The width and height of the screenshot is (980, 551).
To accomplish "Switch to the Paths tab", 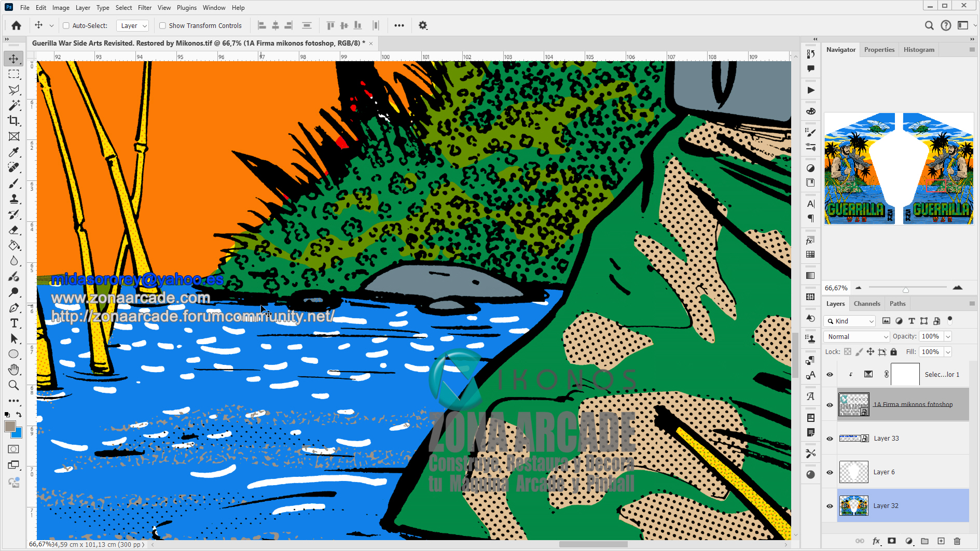I will pos(898,304).
